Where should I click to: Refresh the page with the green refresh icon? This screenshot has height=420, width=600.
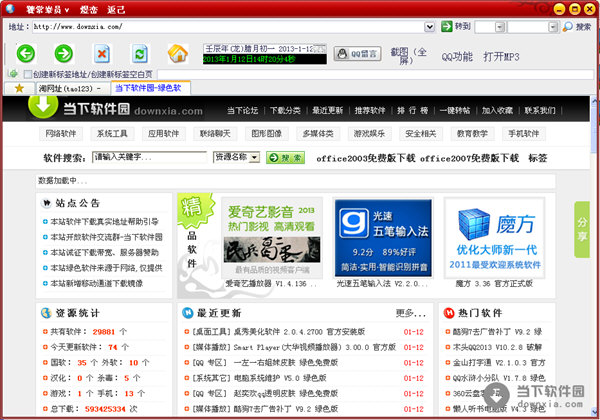[x=140, y=54]
